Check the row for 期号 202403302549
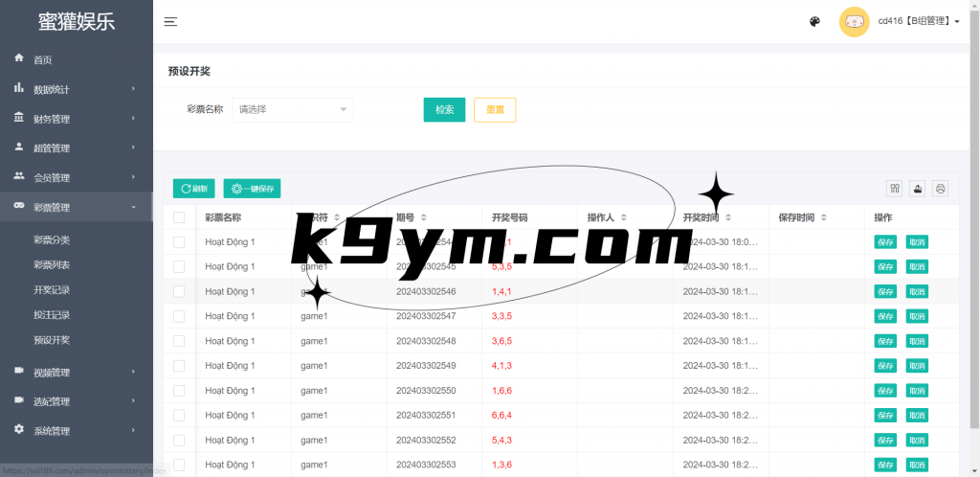Screen dimensions: 980x477 click(179, 366)
